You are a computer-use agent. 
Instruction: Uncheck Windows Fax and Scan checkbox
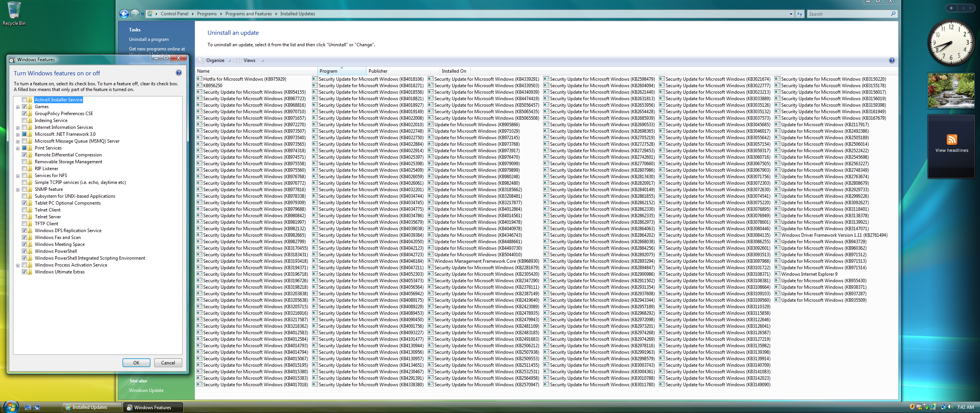point(24,237)
